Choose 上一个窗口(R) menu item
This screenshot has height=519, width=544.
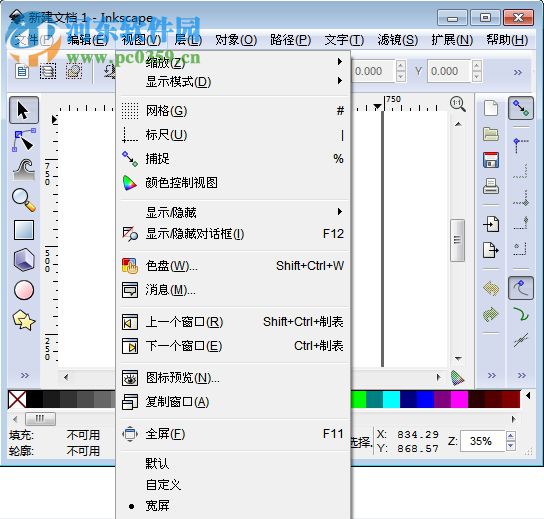tap(233, 322)
